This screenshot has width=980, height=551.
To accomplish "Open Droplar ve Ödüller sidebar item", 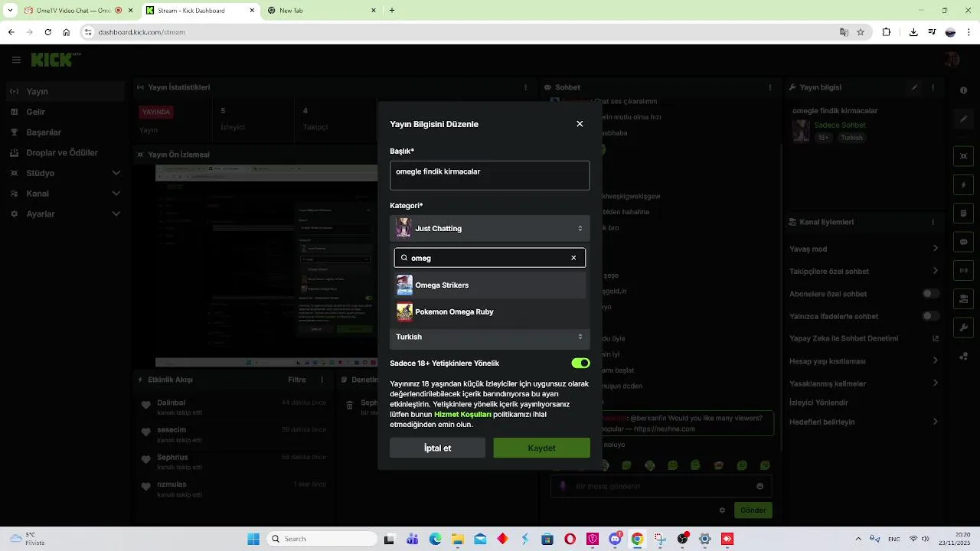I will tap(64, 152).
